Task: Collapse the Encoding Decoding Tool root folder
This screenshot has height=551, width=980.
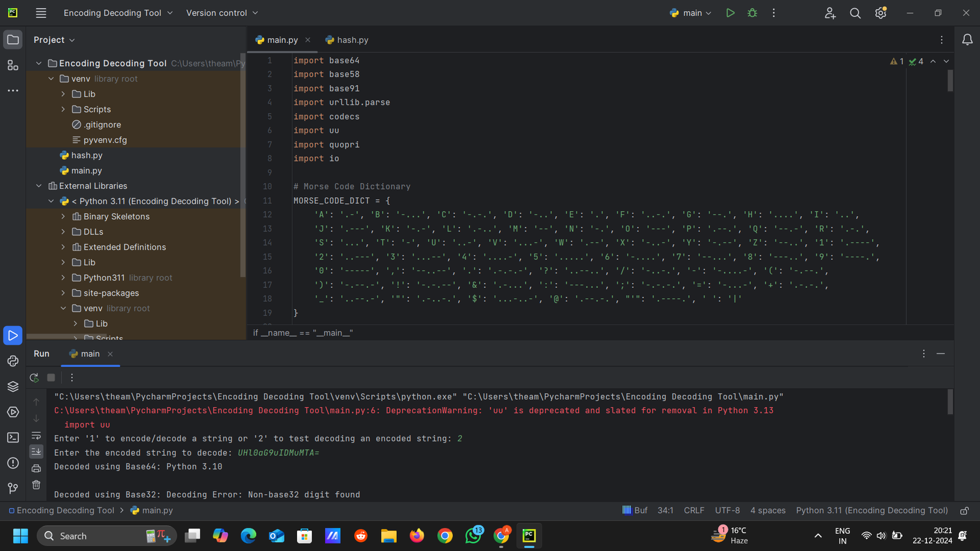Action: click(x=39, y=64)
